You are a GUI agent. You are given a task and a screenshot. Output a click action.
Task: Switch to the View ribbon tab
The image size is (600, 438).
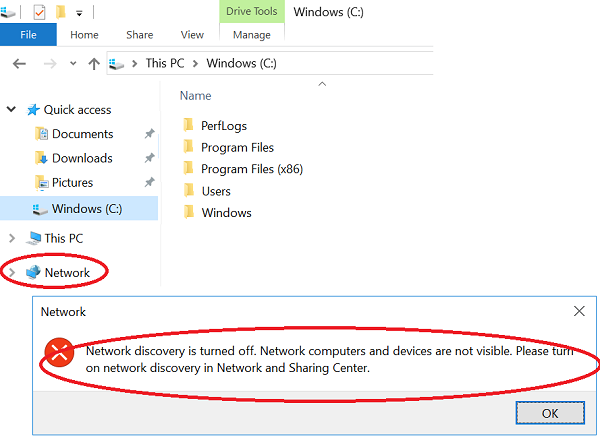pyautogui.click(x=191, y=35)
